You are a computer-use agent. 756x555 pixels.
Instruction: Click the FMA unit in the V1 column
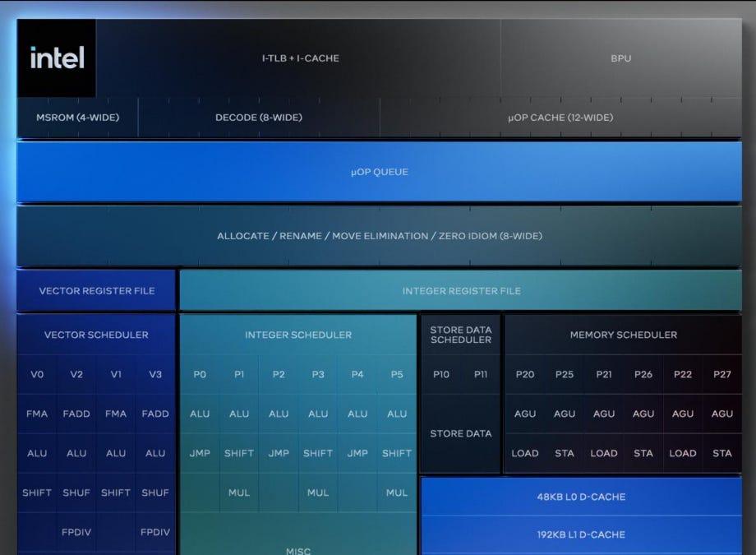116,414
